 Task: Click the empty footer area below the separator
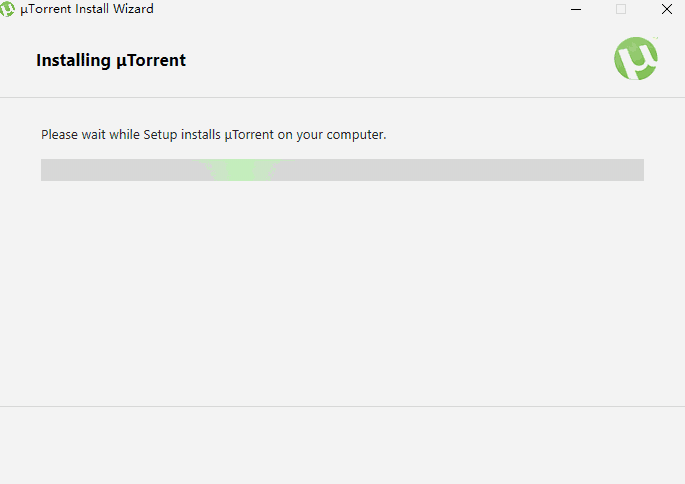coord(342,445)
